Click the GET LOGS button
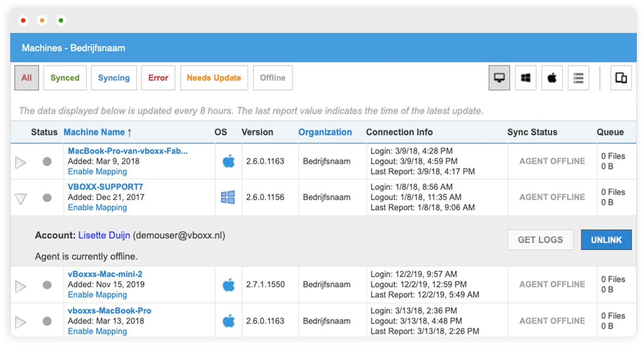The width and height of the screenshot is (644, 346). click(540, 240)
